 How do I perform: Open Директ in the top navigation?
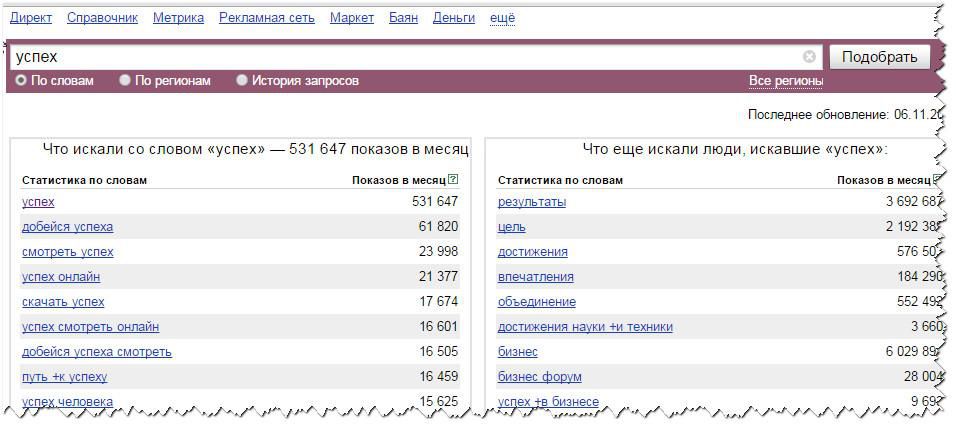30,18
